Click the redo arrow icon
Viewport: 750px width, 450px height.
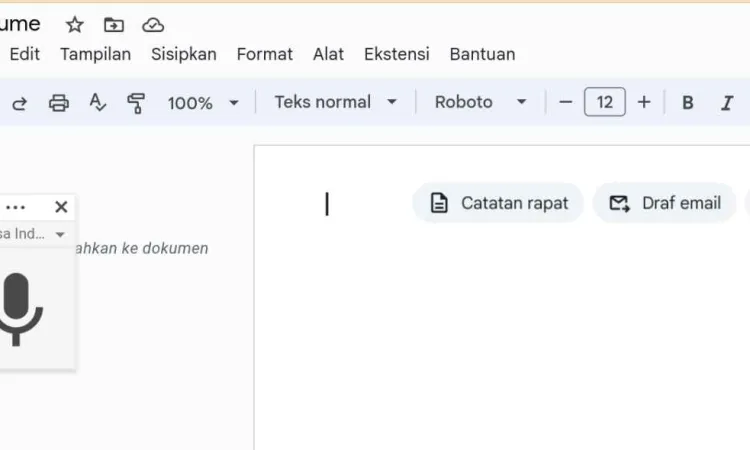click(x=19, y=103)
